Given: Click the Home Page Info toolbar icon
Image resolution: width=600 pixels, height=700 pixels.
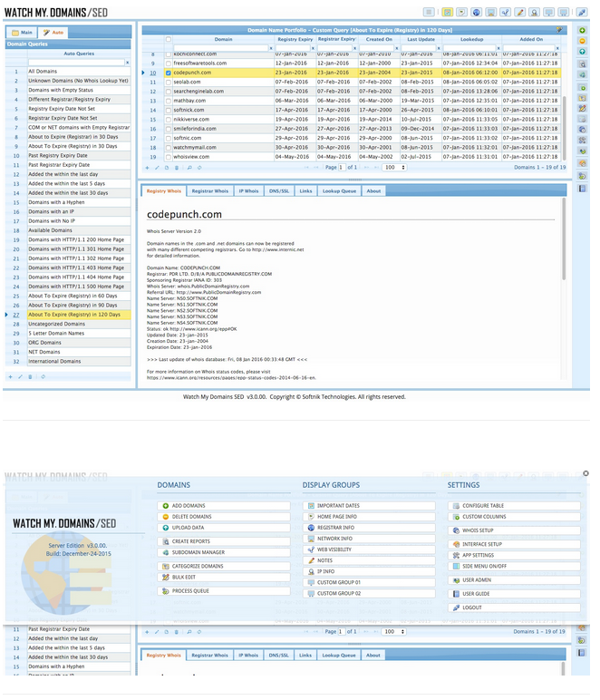Looking at the screenshot, I should [461, 12].
